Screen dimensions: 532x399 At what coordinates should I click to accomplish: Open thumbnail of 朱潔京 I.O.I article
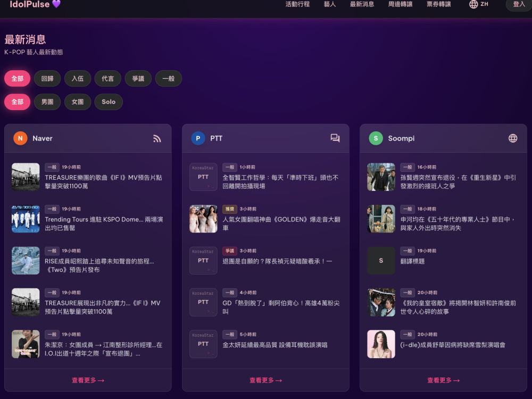pos(26,344)
